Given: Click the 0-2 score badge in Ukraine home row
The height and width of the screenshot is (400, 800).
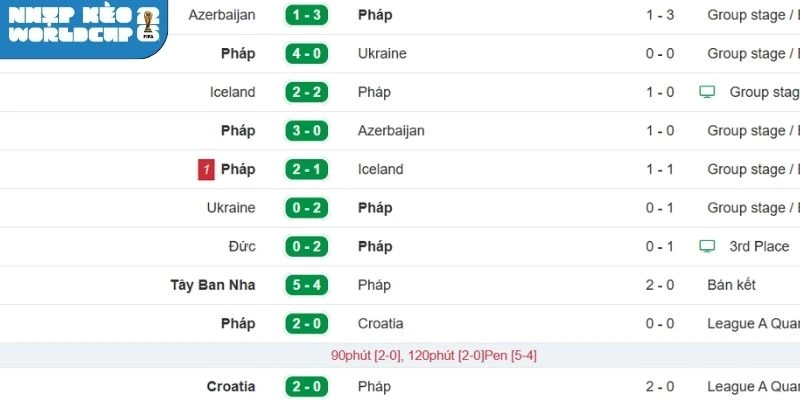Looking at the screenshot, I should [307, 208].
